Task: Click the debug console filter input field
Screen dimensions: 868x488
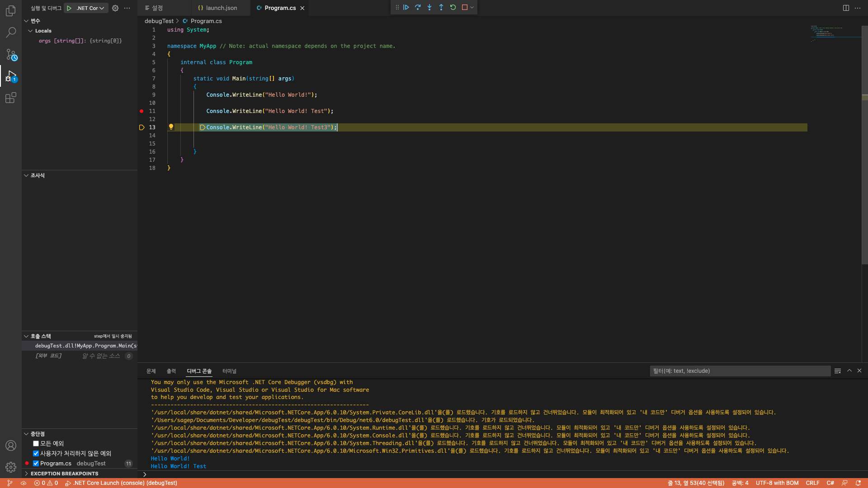Action: coord(740,371)
